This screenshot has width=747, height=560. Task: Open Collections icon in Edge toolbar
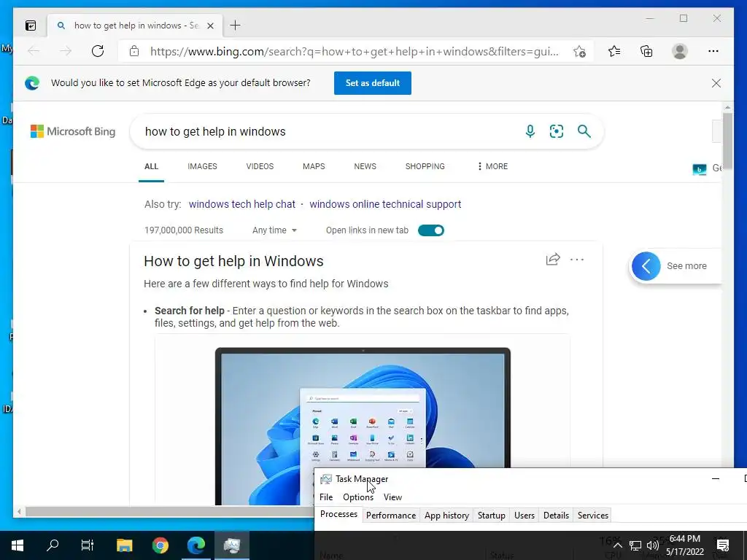coord(646,51)
